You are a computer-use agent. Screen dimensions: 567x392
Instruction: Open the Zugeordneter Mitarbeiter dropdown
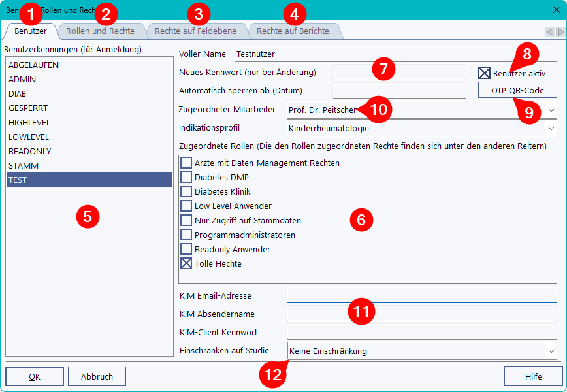click(551, 110)
